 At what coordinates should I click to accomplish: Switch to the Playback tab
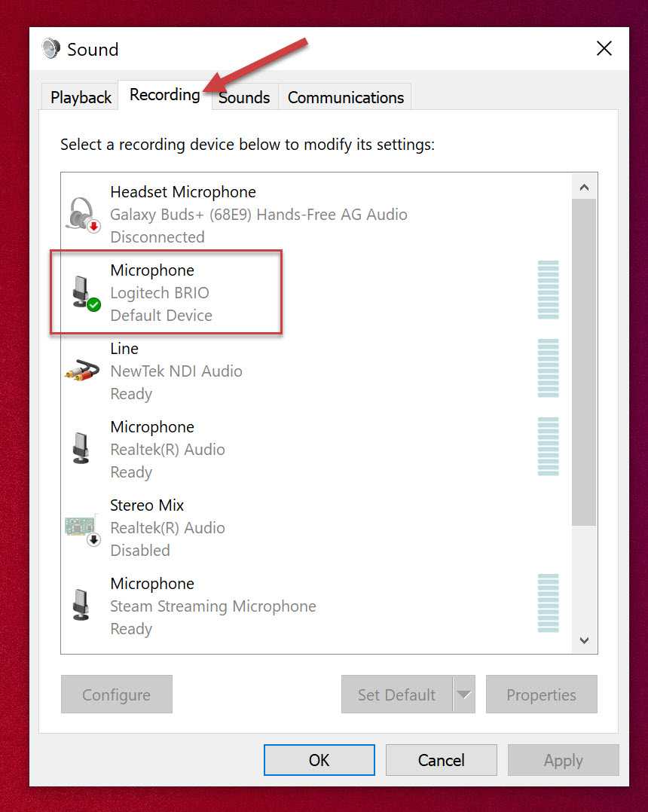coord(81,97)
